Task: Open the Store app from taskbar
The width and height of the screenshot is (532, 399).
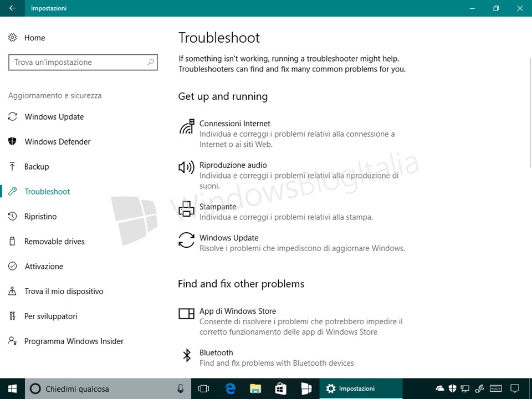Action: click(280, 389)
